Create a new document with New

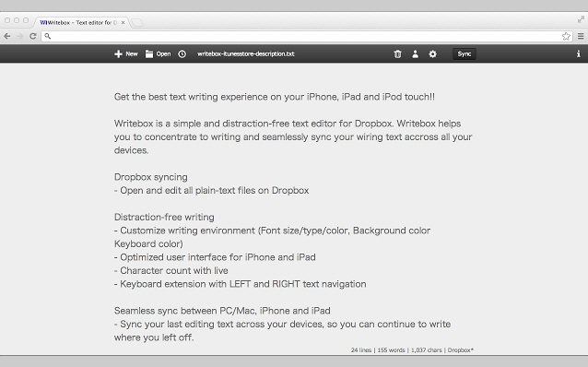click(126, 54)
